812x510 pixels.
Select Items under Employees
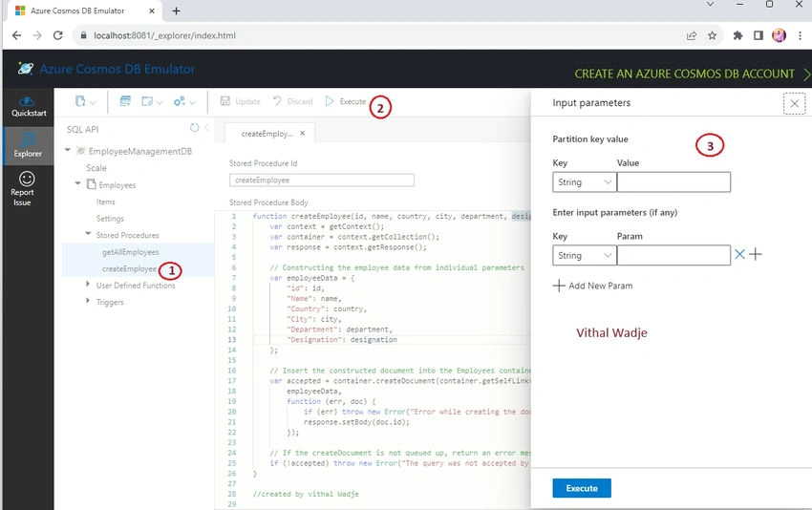(106, 202)
